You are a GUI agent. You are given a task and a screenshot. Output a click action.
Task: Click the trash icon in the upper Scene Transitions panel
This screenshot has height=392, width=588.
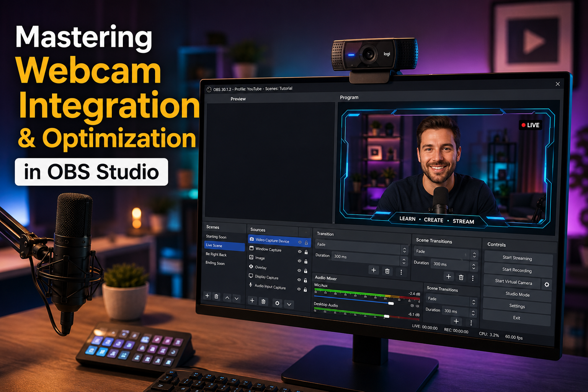pyautogui.click(x=461, y=277)
